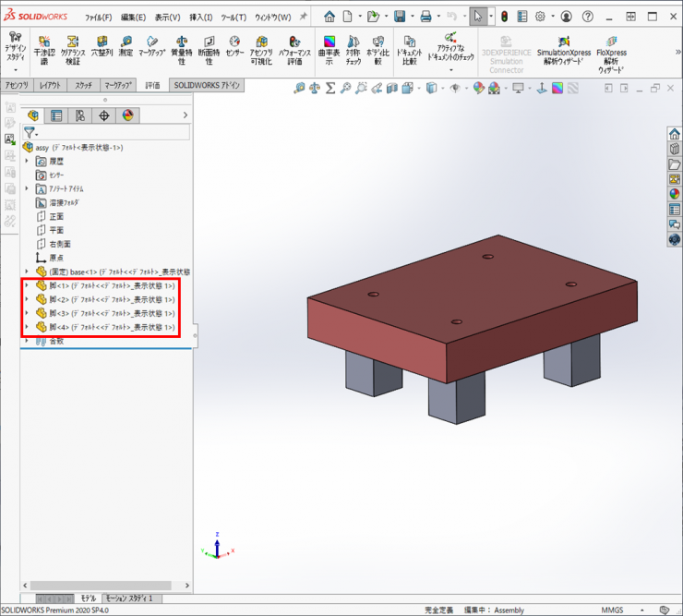Select the DimXpertManager tab
This screenshot has width=683, height=616.
click(x=103, y=115)
